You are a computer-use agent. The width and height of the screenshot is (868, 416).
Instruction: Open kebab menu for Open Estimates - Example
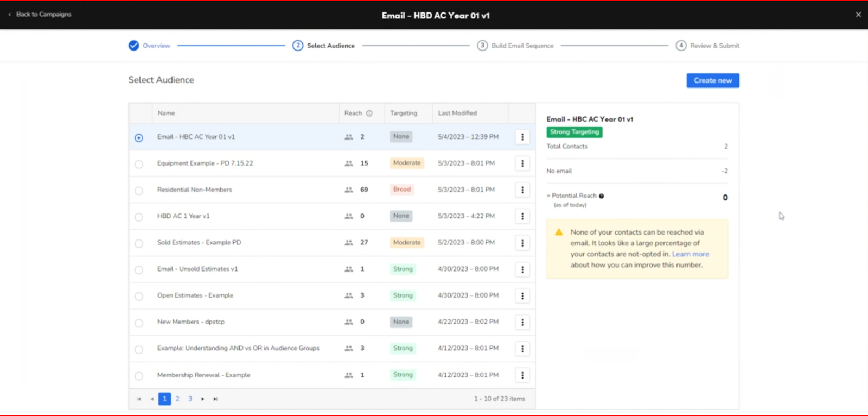coord(522,296)
